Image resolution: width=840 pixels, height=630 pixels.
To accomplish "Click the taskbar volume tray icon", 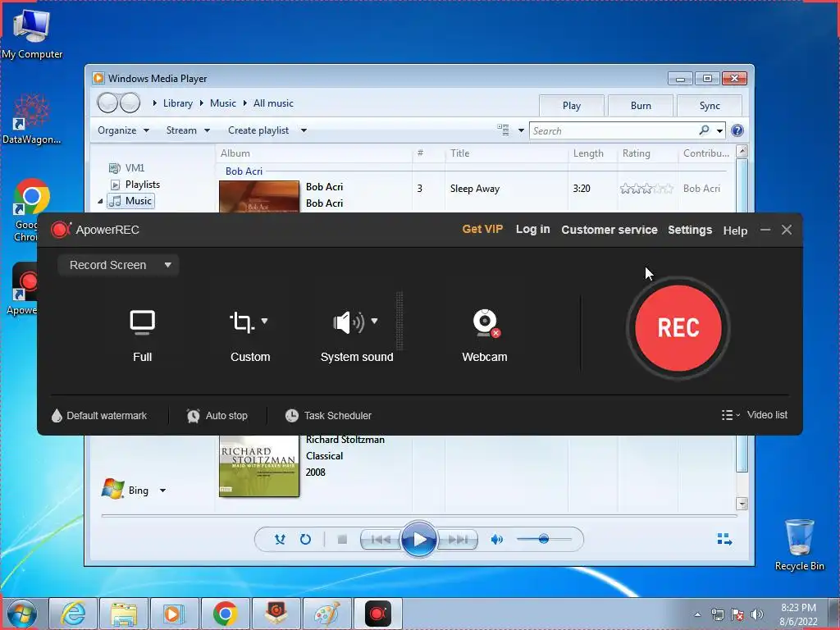I will tap(757, 614).
